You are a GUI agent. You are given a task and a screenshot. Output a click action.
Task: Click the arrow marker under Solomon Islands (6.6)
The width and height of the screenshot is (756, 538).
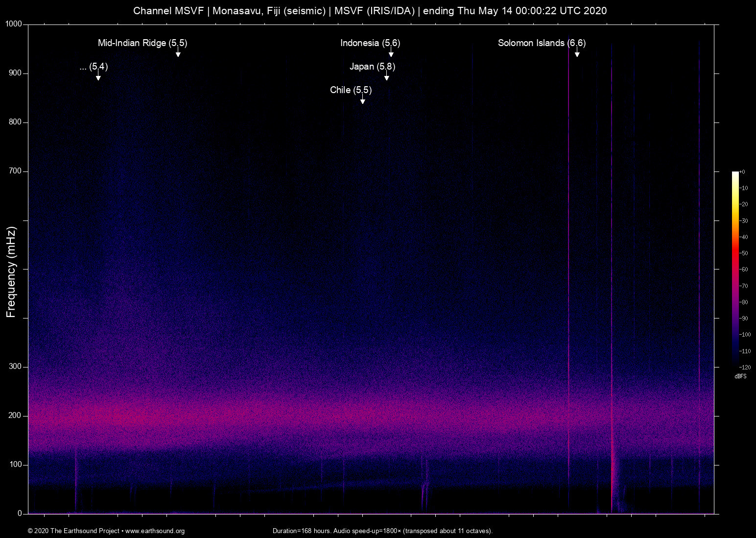click(577, 54)
